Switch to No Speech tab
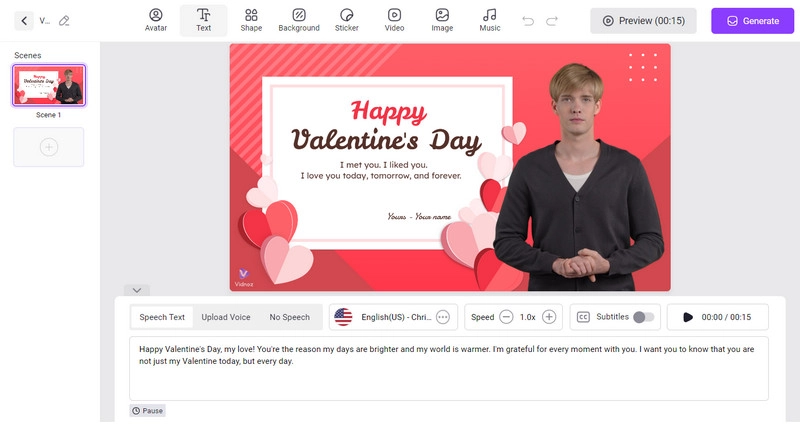This screenshot has height=427, width=800. click(289, 317)
